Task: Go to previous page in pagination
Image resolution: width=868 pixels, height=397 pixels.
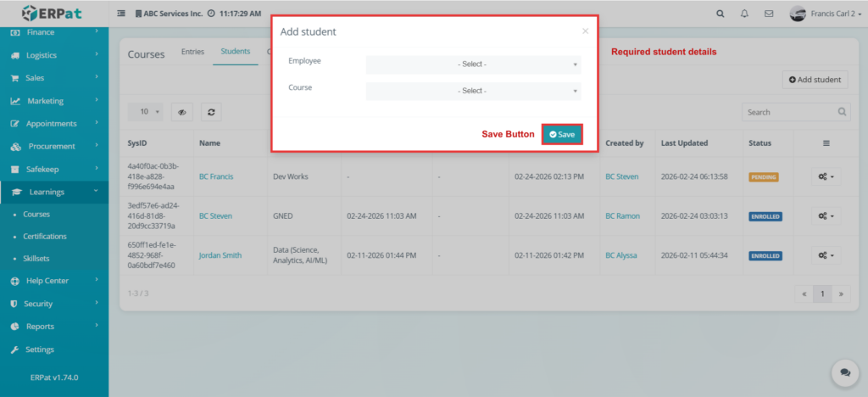Action: 804,294
